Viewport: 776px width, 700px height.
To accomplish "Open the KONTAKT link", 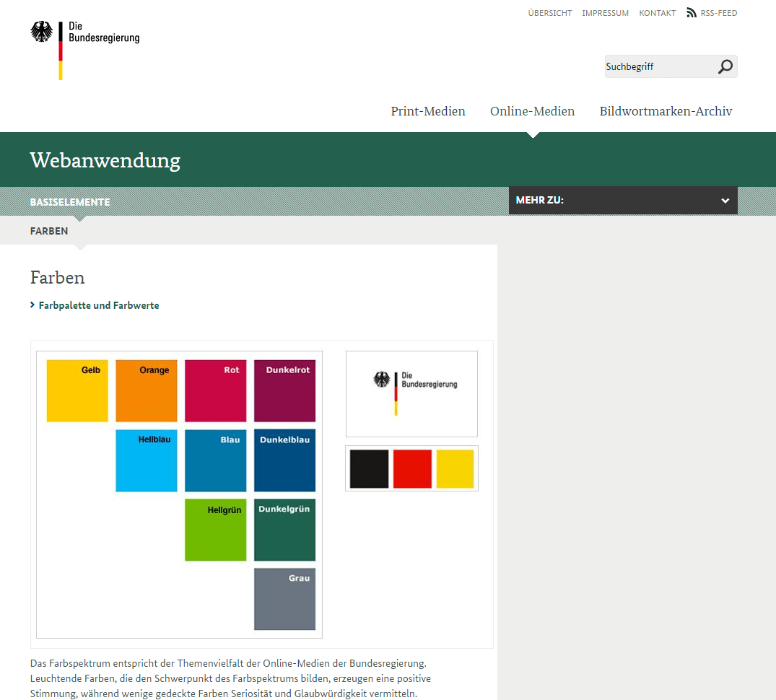I will click(657, 14).
